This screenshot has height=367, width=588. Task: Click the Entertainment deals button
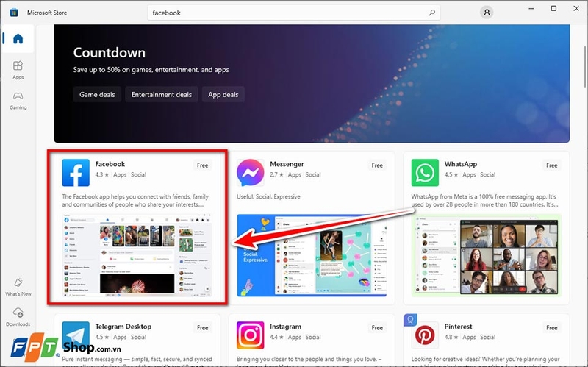click(x=162, y=95)
